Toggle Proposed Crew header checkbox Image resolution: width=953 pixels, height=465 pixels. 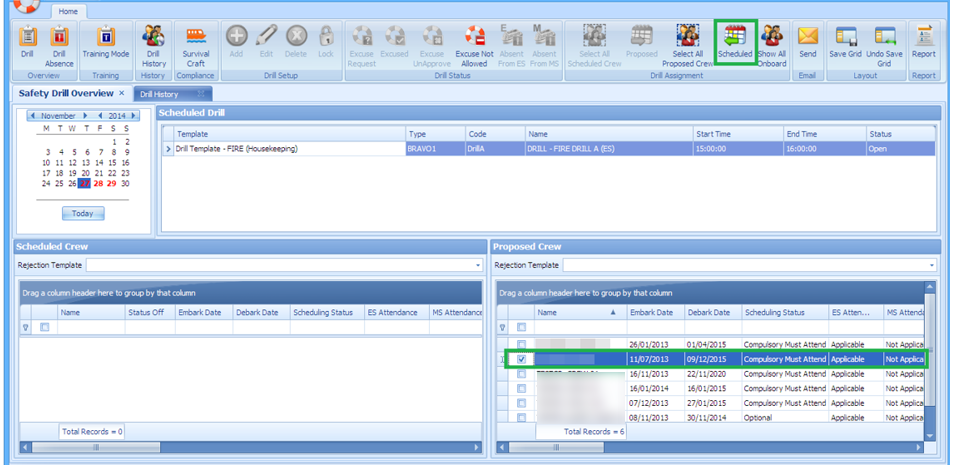click(521, 327)
